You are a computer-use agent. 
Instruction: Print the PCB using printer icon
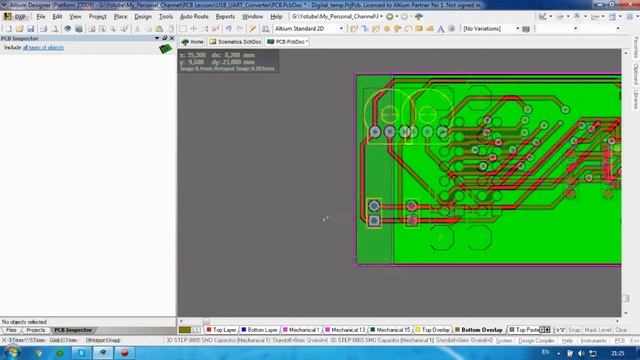(x=43, y=29)
